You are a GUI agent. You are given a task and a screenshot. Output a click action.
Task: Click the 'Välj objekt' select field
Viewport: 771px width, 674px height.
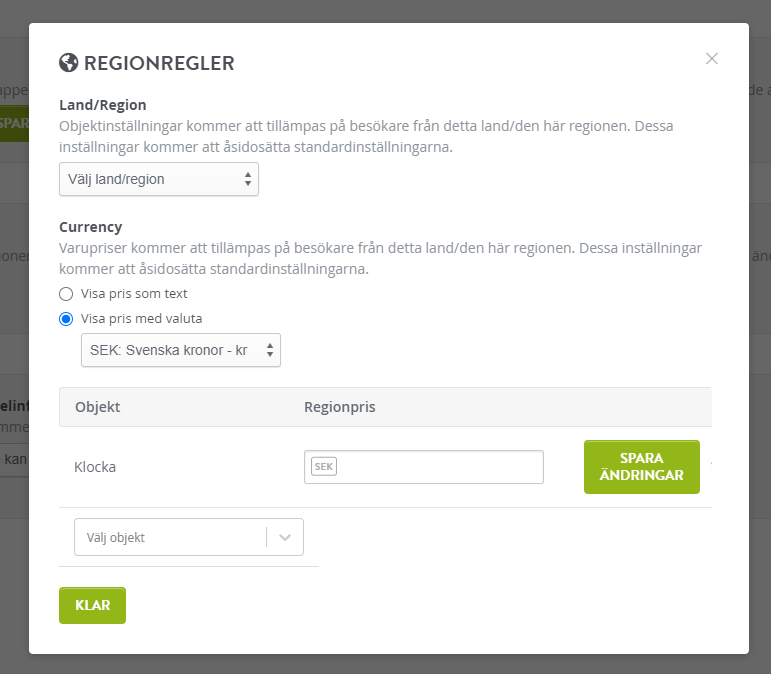[x=189, y=537]
